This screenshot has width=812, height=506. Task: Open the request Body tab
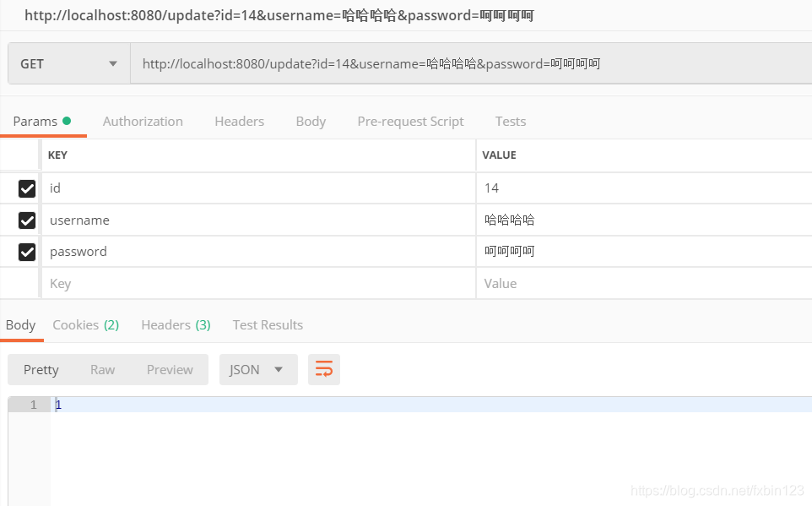point(311,122)
